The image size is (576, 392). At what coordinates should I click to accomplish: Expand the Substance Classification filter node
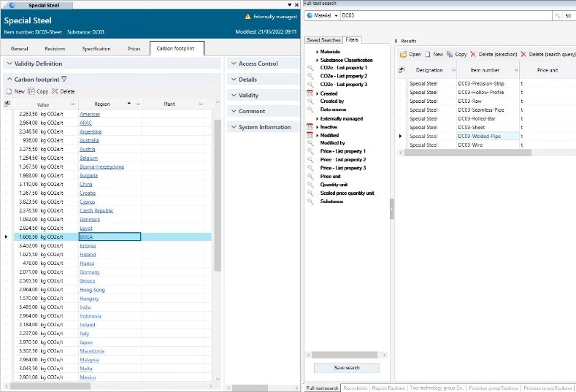click(x=317, y=60)
